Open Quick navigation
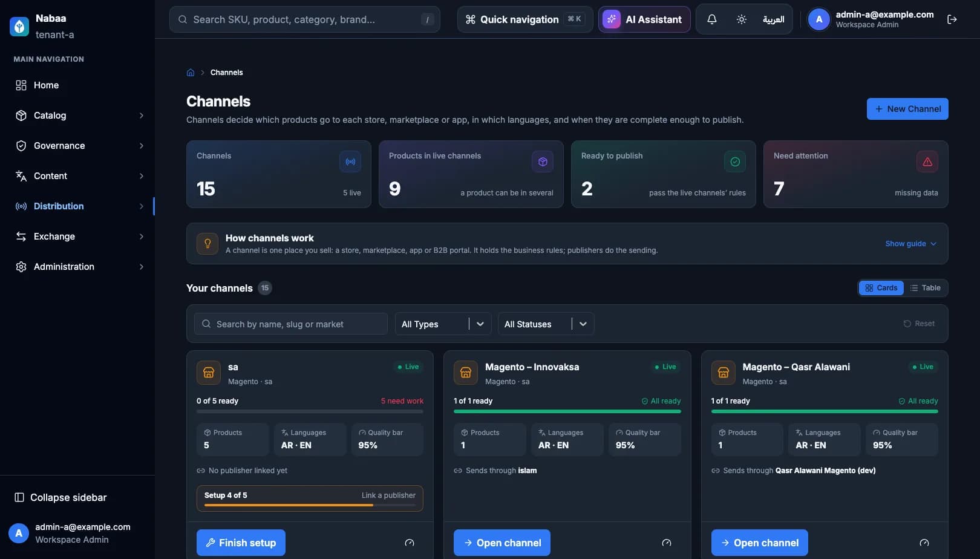This screenshot has height=559, width=980. pos(524,19)
